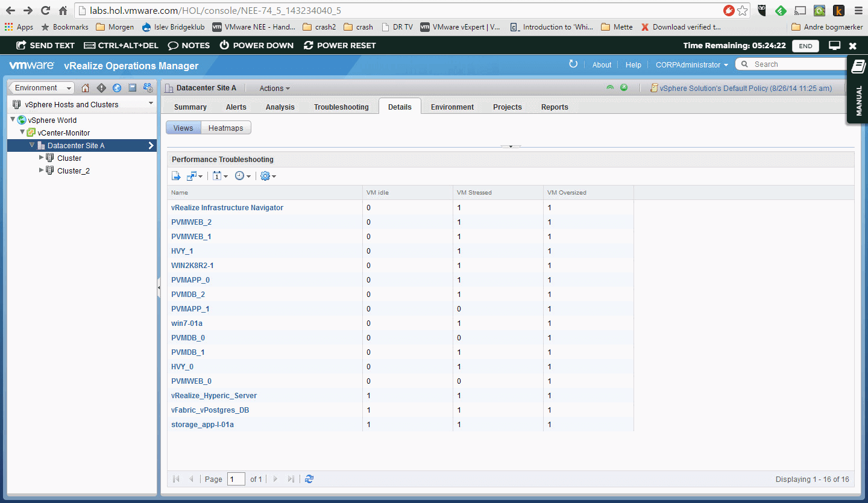Open the Analysis tab

280,107
